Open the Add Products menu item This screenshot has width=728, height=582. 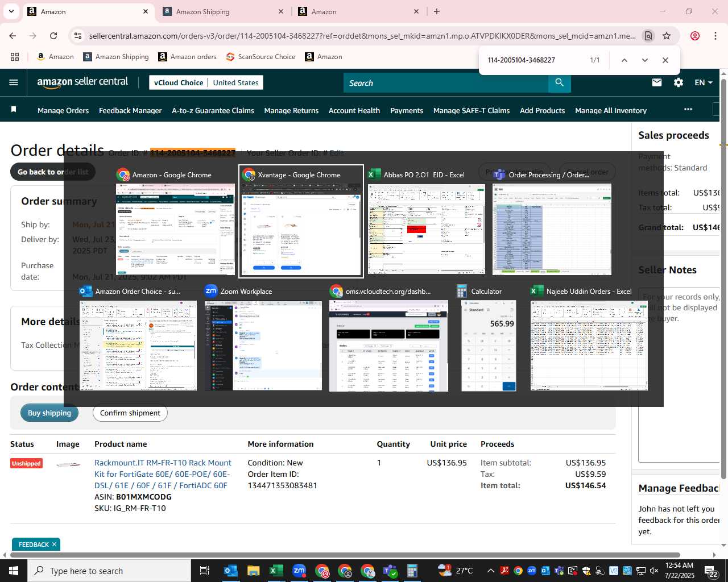pos(542,111)
